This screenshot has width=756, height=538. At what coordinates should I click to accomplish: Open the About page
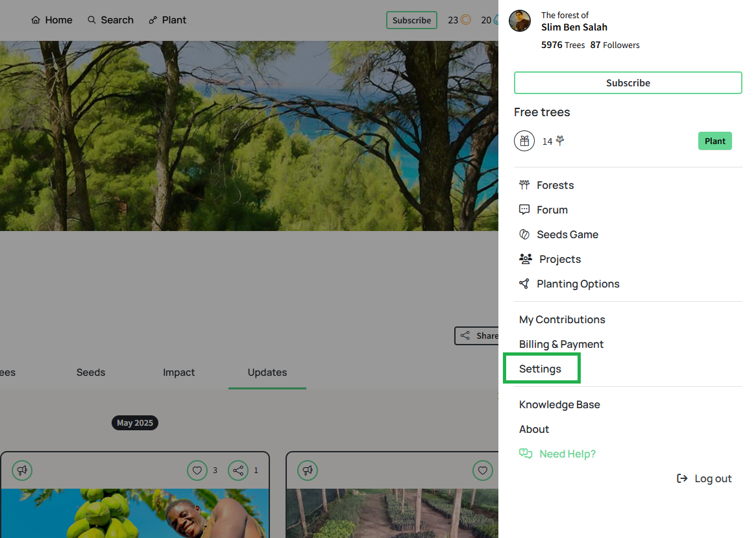pyautogui.click(x=533, y=429)
